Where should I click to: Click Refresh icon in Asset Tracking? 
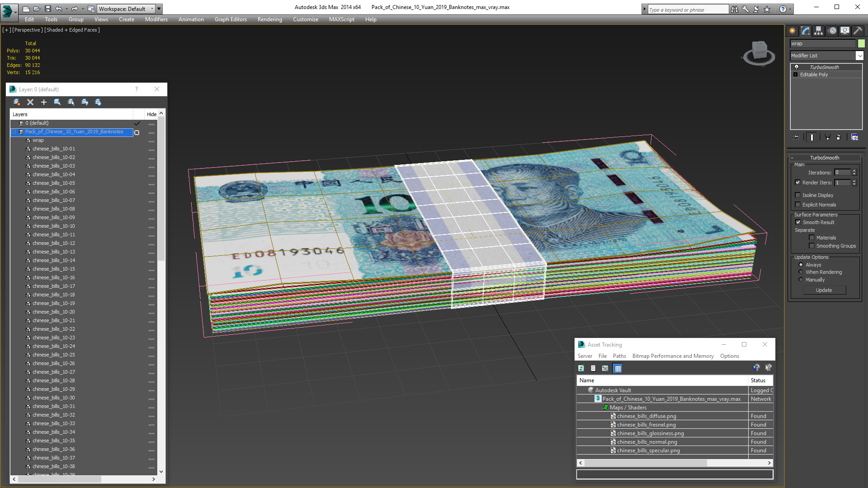tap(581, 368)
